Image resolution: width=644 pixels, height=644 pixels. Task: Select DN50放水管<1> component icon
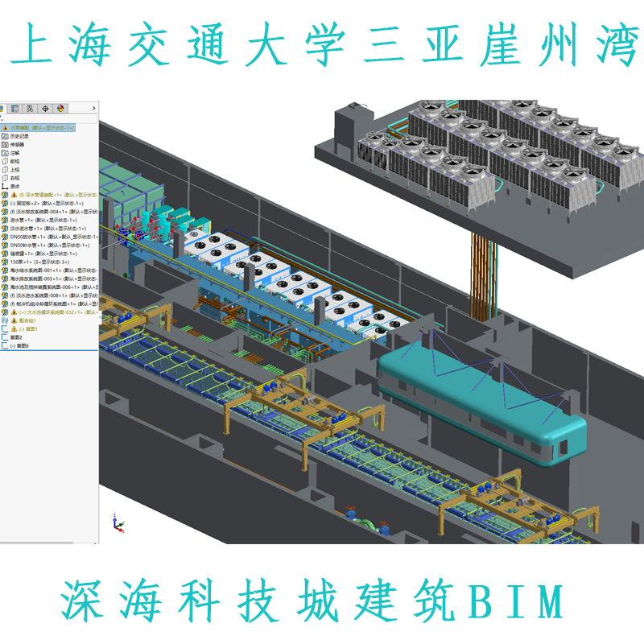click(5, 237)
